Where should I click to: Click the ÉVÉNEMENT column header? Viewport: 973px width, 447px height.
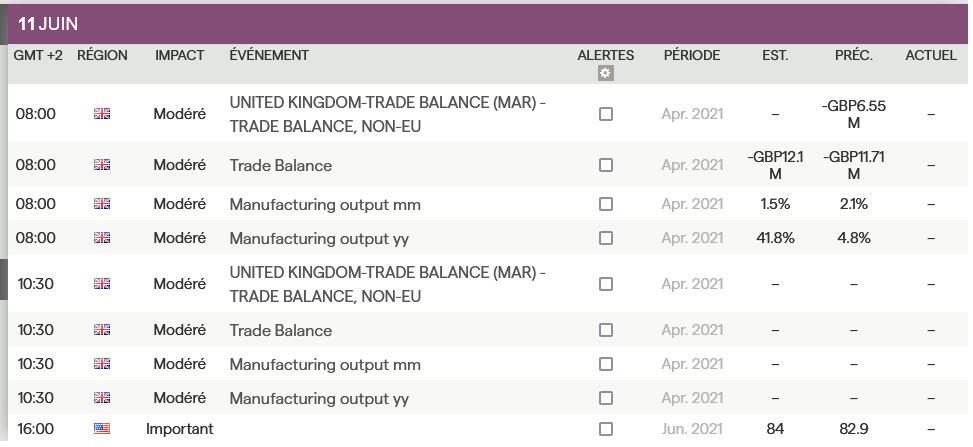269,55
